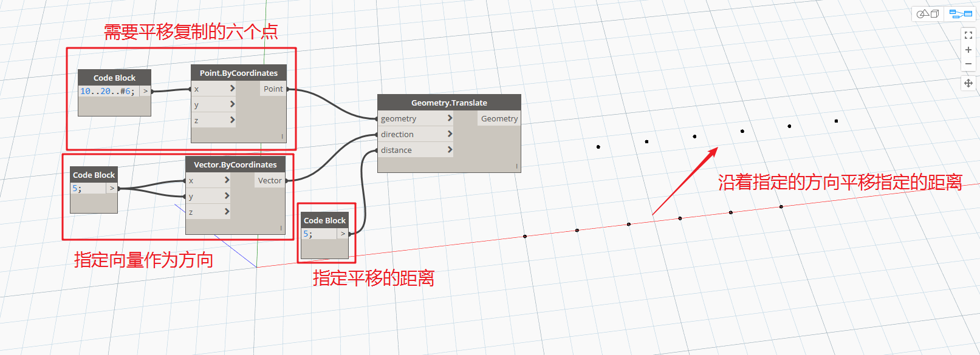Select the Vector.ByCoordinates node title
Viewport: 980px width, 355px height.
[235, 164]
